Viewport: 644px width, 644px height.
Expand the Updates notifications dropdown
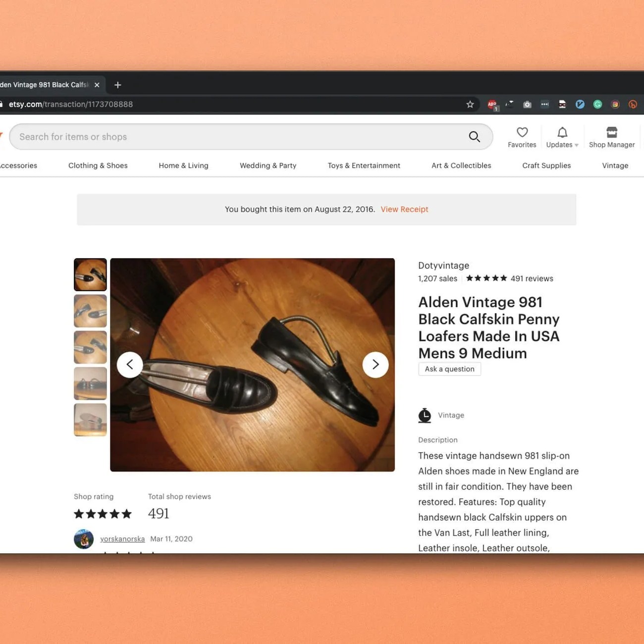562,138
